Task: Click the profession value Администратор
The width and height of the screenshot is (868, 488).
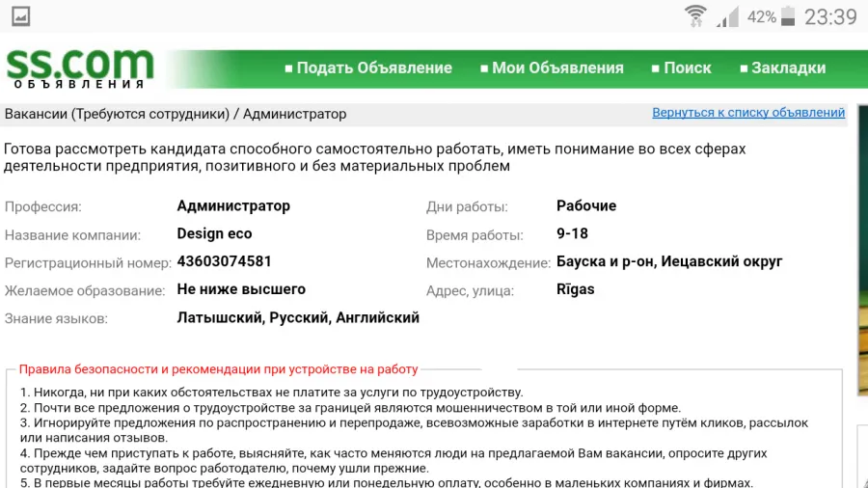Action: point(233,205)
